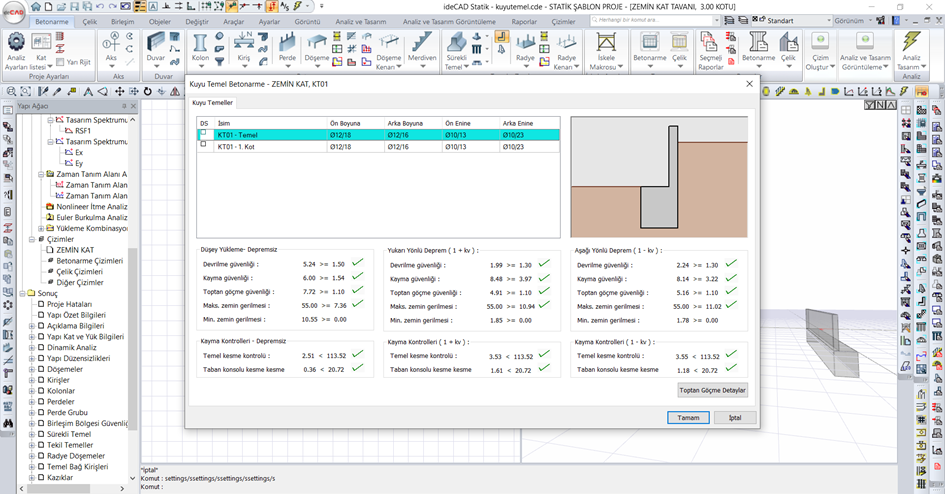945x494 pixels.
Task: Expand the Kolonlar tree node
Action: pos(32,391)
